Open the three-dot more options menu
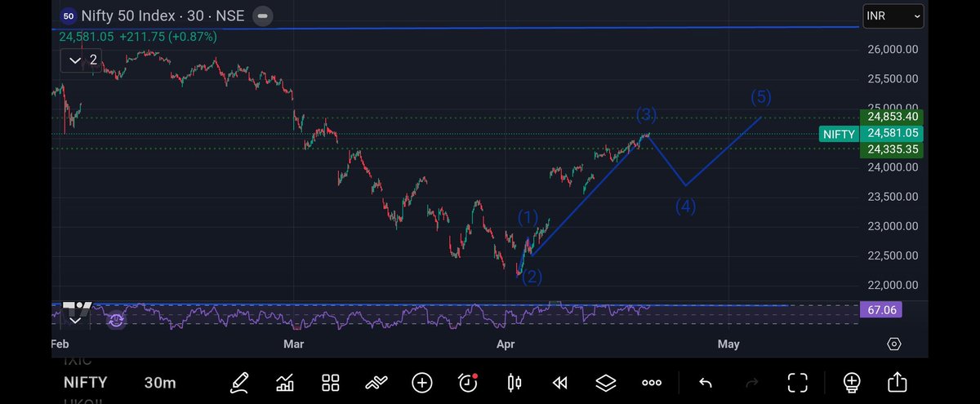 651,382
